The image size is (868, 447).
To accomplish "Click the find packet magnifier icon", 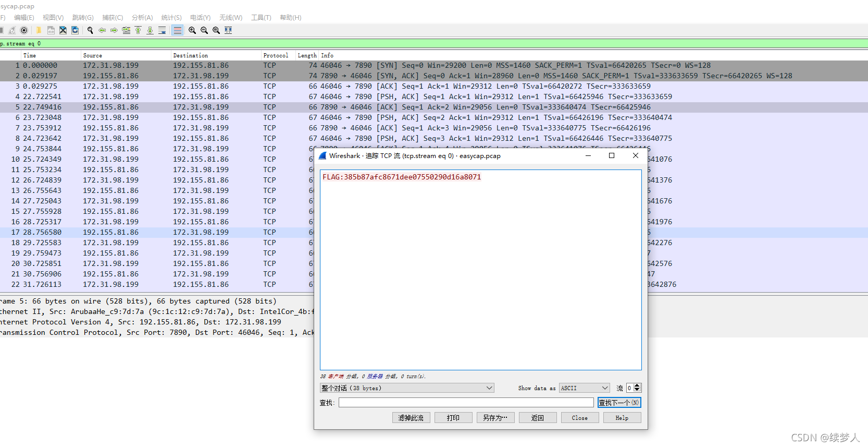I will point(90,30).
